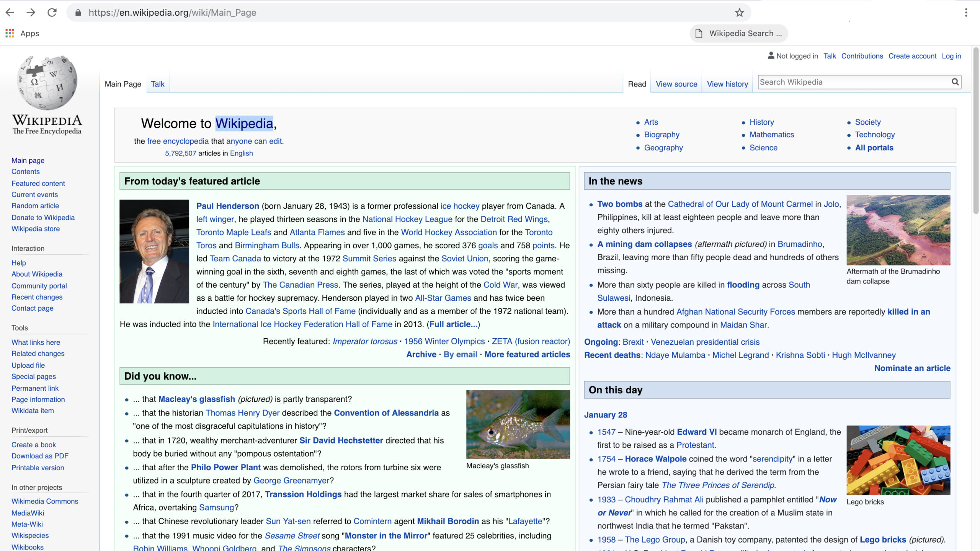The image size is (980, 551).
Task: Open the Arts portal link
Action: [x=651, y=122]
